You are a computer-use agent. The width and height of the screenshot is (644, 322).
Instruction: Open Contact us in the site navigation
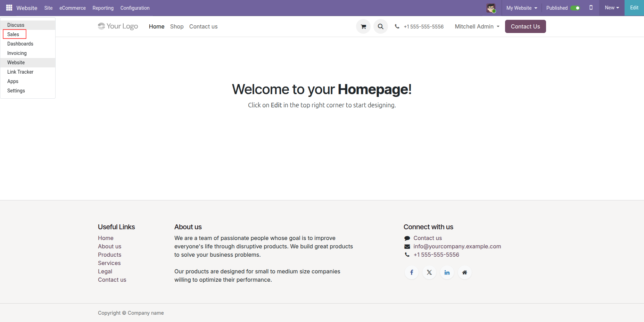(x=204, y=26)
